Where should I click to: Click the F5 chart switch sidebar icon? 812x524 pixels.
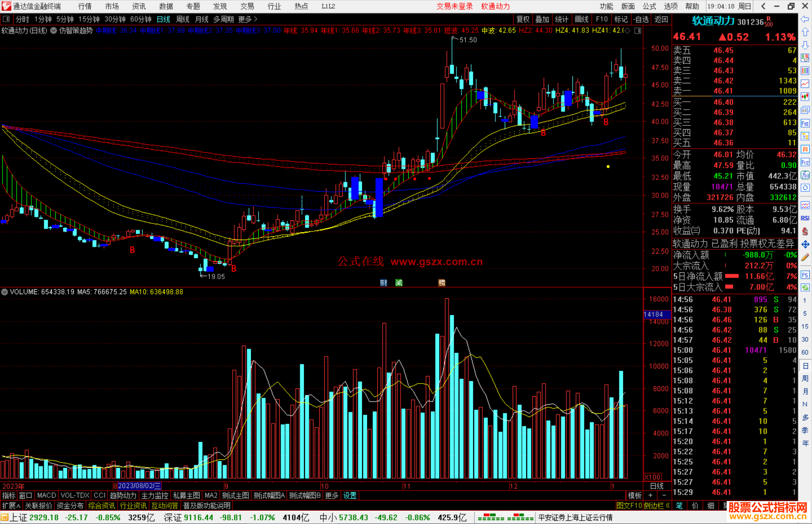[805, 275]
